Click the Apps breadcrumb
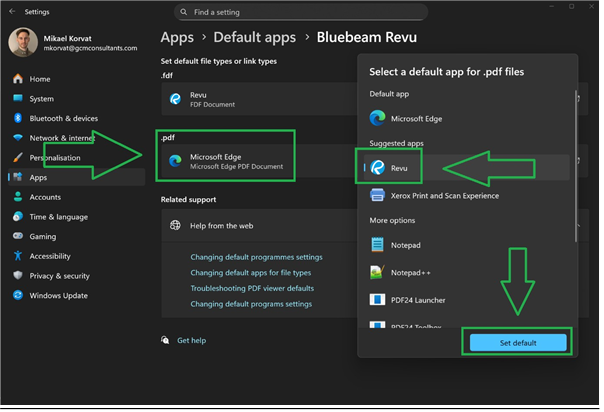Viewport: 604px width, 412px height. coord(177,38)
